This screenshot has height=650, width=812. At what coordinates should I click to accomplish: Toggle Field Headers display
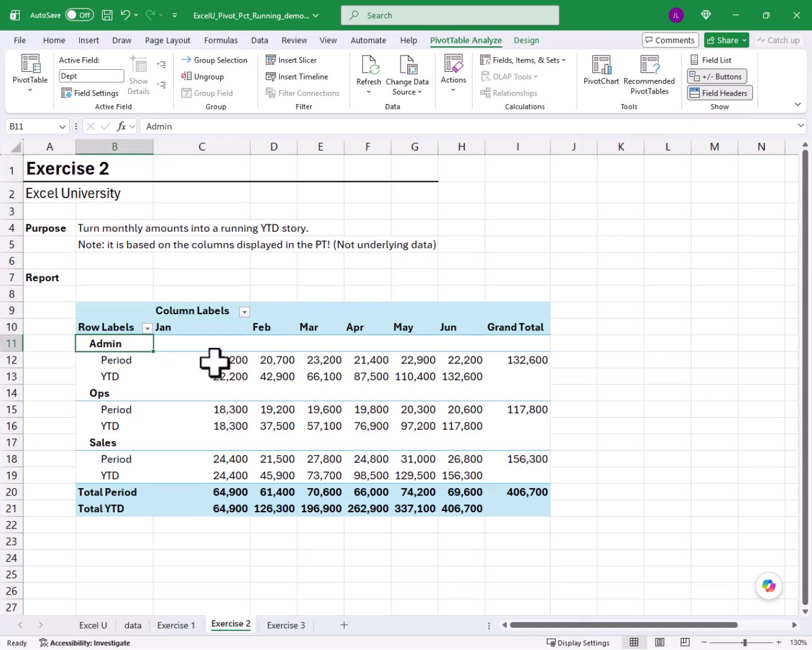[719, 93]
